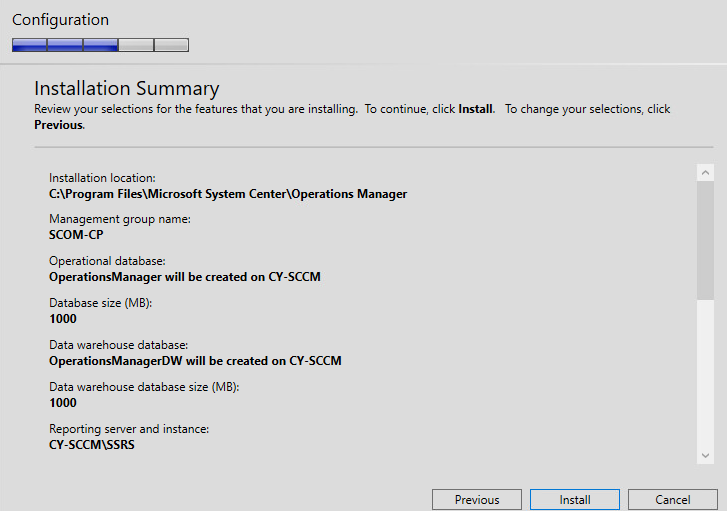Click first segment of Configuration progress bar
The width and height of the screenshot is (727, 511).
30,45
